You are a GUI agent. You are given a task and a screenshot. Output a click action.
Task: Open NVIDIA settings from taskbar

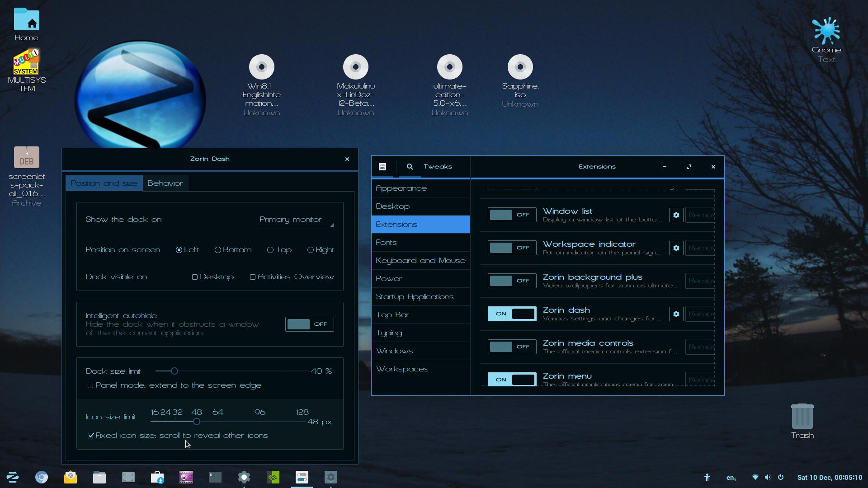[273, 477]
